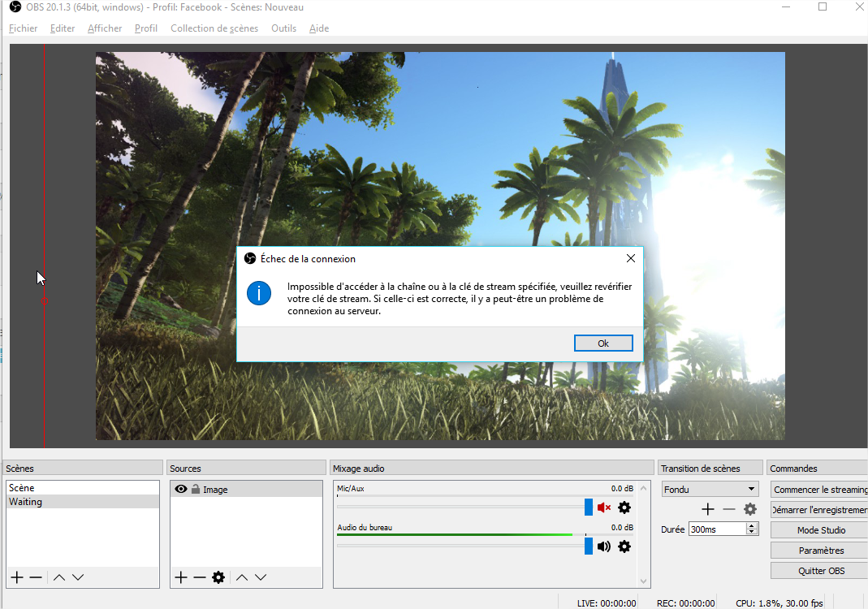Image resolution: width=868 pixels, height=609 pixels.
Task: Open the Editer menu
Action: pos(63,28)
